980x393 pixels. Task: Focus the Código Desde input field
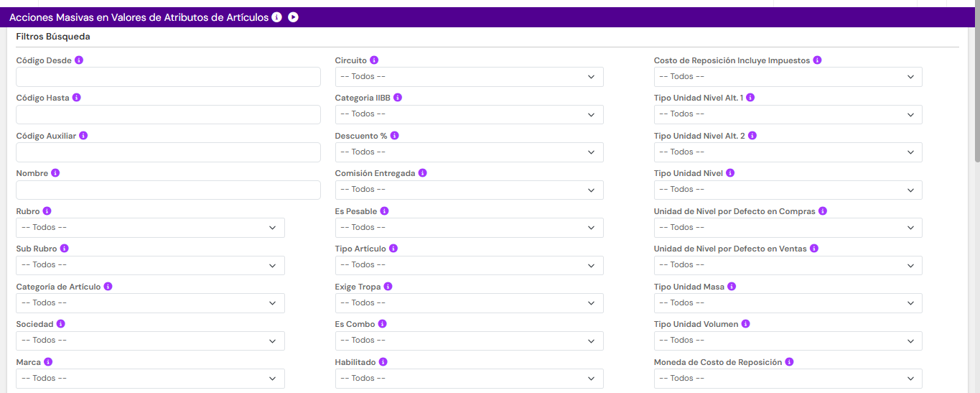tap(168, 77)
